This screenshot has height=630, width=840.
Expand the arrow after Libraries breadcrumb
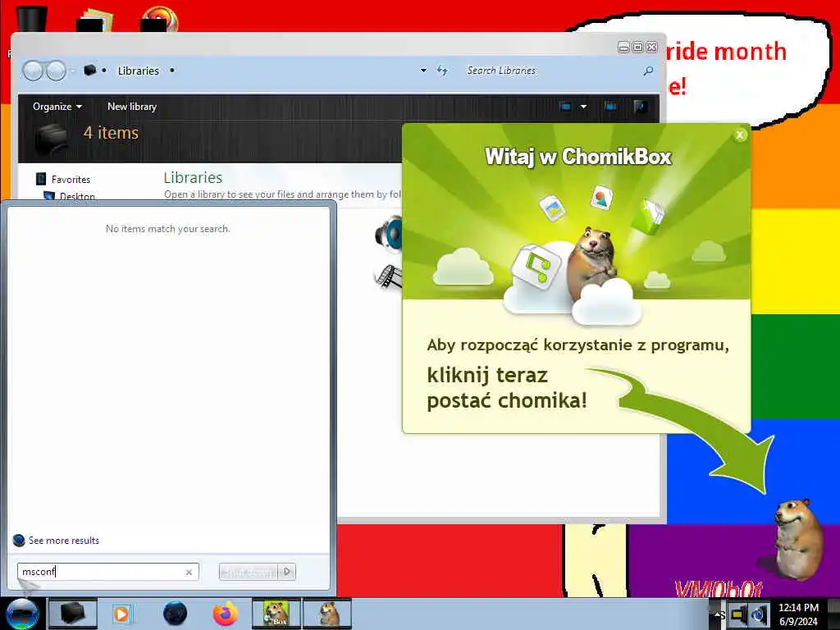pyautogui.click(x=172, y=71)
